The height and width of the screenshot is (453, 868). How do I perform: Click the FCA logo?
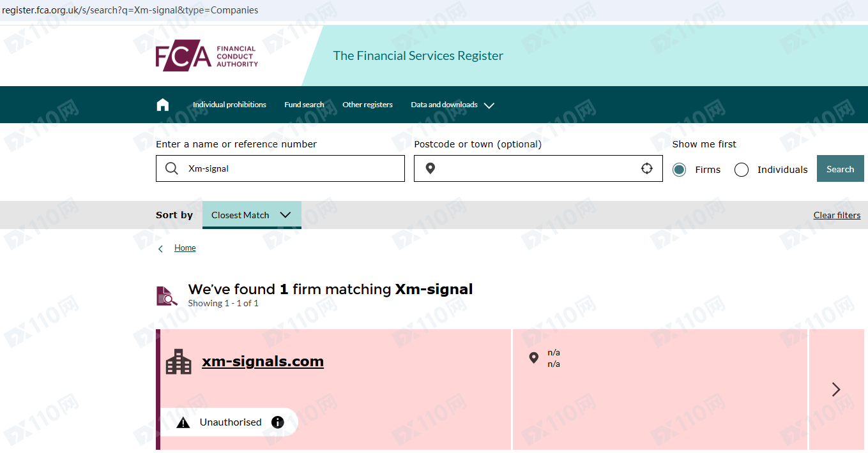pos(207,56)
